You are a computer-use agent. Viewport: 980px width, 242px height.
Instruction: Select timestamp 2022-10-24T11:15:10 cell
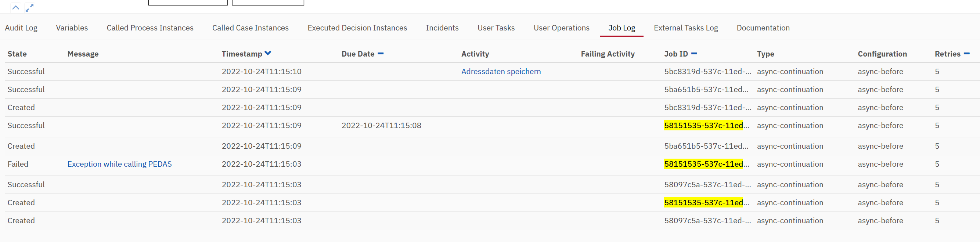(x=262, y=72)
